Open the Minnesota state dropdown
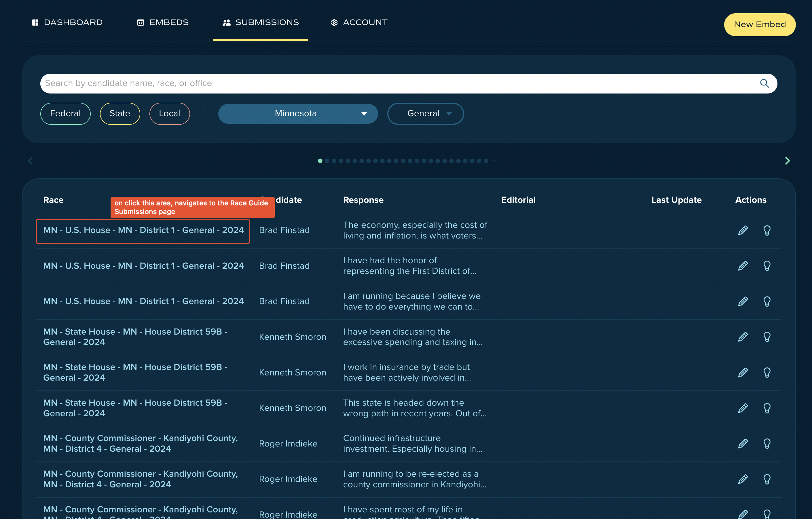The image size is (812, 519). coord(298,114)
